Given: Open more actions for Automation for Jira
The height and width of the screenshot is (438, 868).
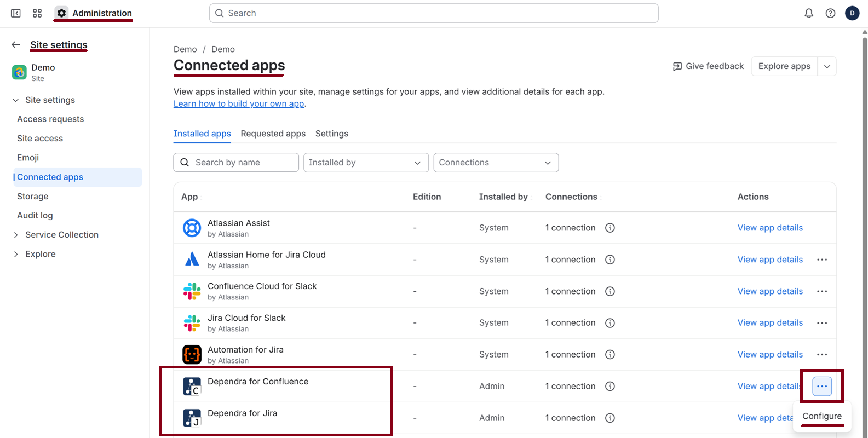Looking at the screenshot, I should 822,355.
